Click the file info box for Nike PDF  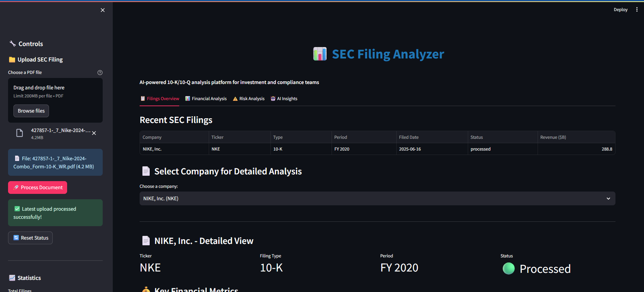55,162
